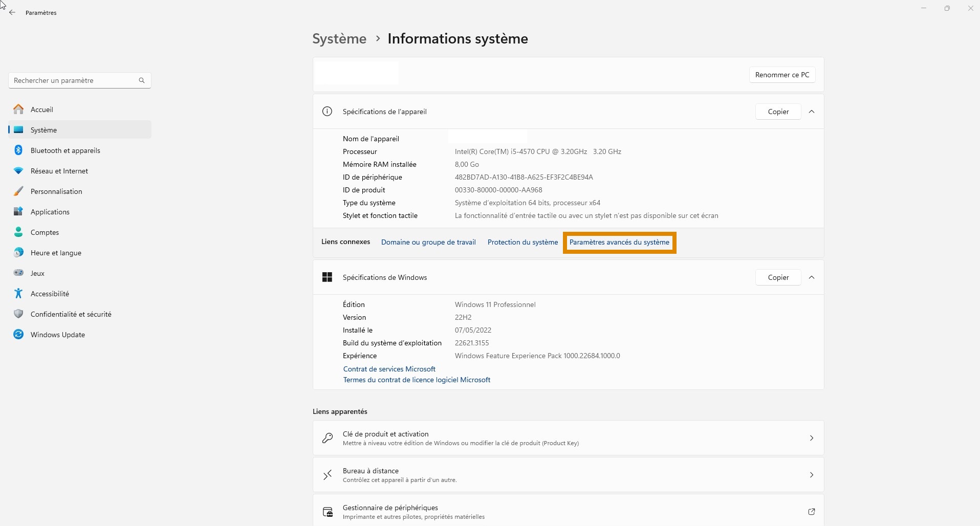The width and height of the screenshot is (980, 526).
Task: Open Réseau et Internet settings
Action: click(x=59, y=170)
